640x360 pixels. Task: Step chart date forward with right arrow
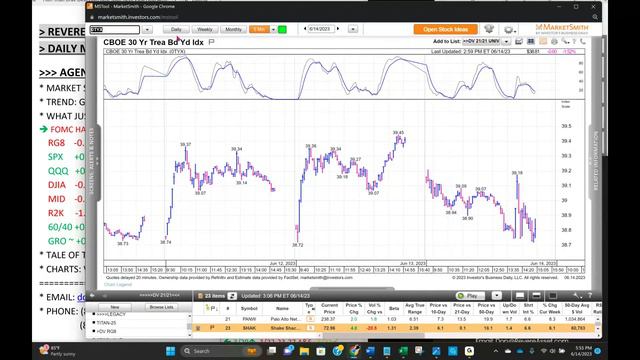[338, 29]
